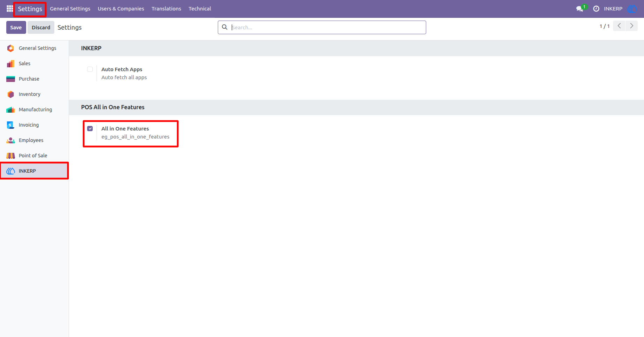The height and width of the screenshot is (337, 644).
Task: Select the Point of Sale tab label
Action: (33, 156)
